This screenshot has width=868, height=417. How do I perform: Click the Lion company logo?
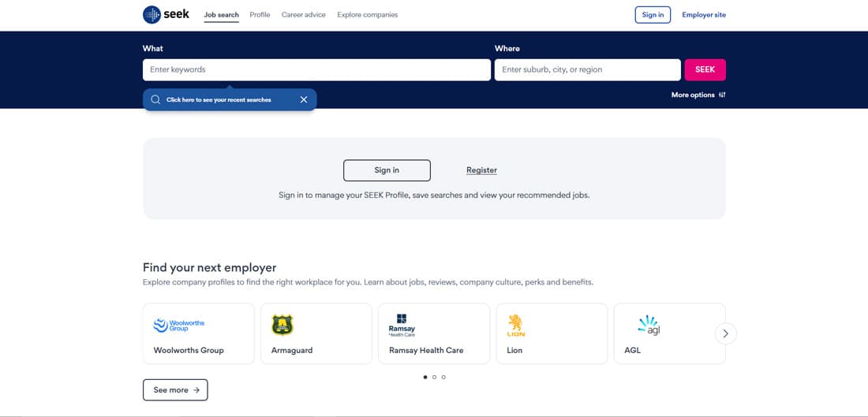(x=516, y=326)
